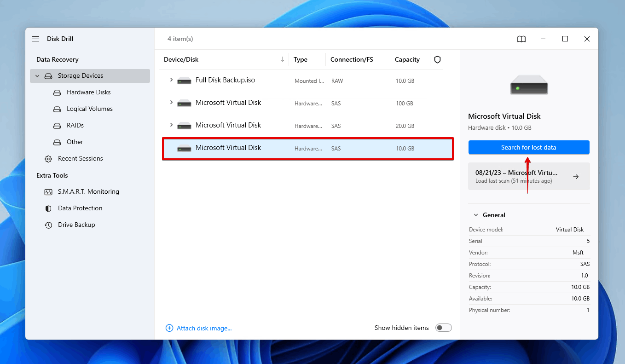Viewport: 625px width, 364px height.
Task: Click Attach disk image link
Action: point(204,328)
